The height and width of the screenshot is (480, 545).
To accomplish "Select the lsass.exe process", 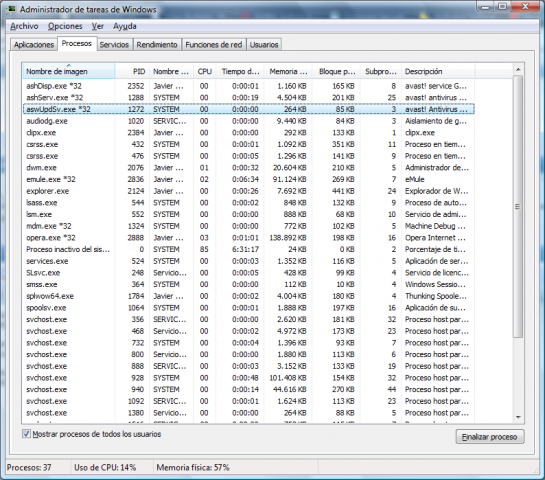I will pyautogui.click(x=249, y=203).
